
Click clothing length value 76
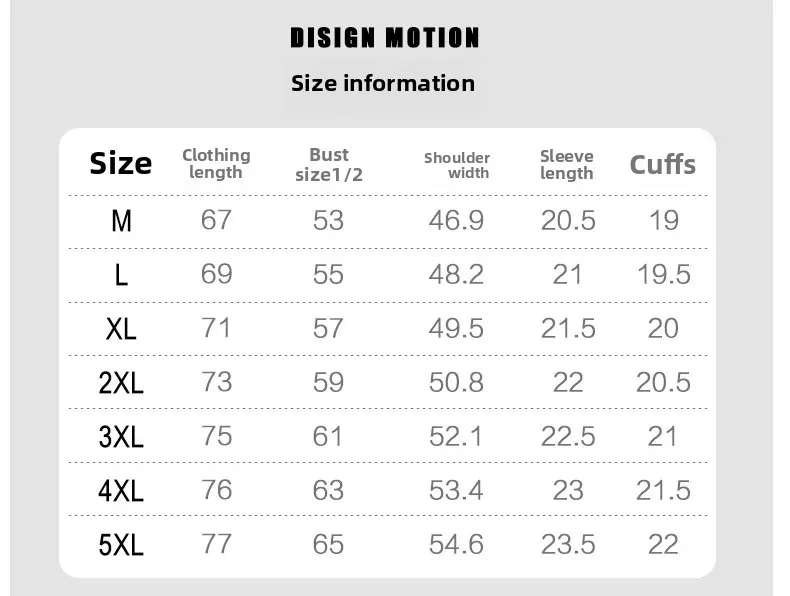point(217,490)
